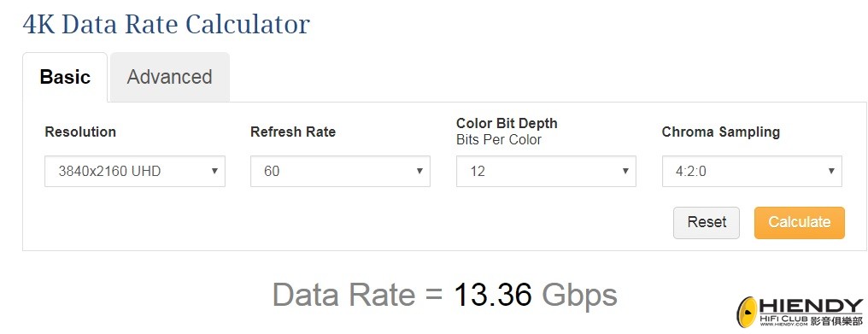Click the Bits Per Color subtitle text

499,139
